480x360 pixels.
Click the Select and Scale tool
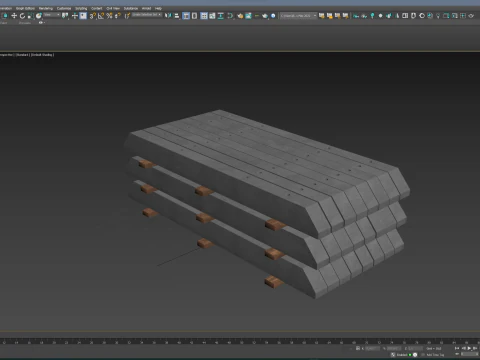tap(30, 16)
